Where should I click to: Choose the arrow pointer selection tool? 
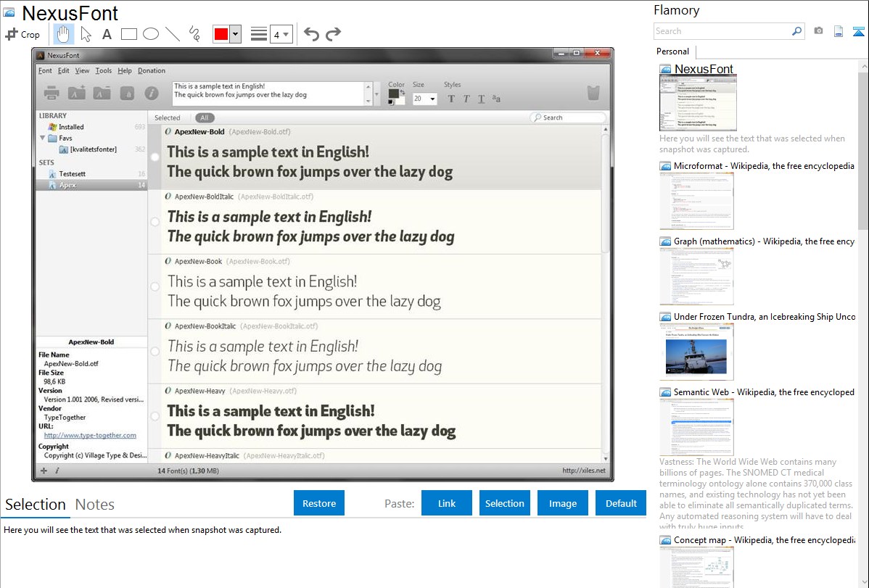(86, 34)
